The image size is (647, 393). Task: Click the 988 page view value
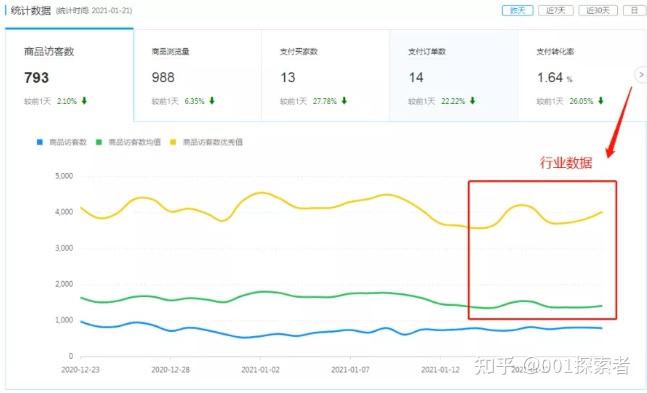coord(163,78)
